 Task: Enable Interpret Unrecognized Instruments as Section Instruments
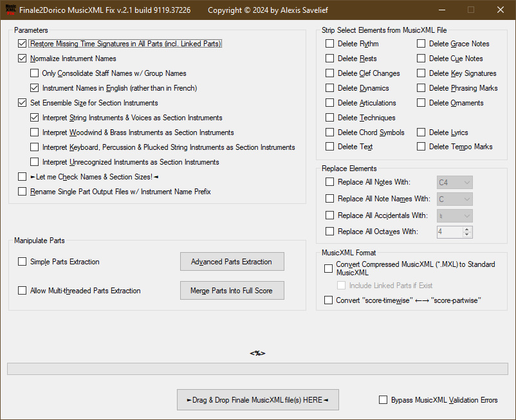click(x=34, y=162)
